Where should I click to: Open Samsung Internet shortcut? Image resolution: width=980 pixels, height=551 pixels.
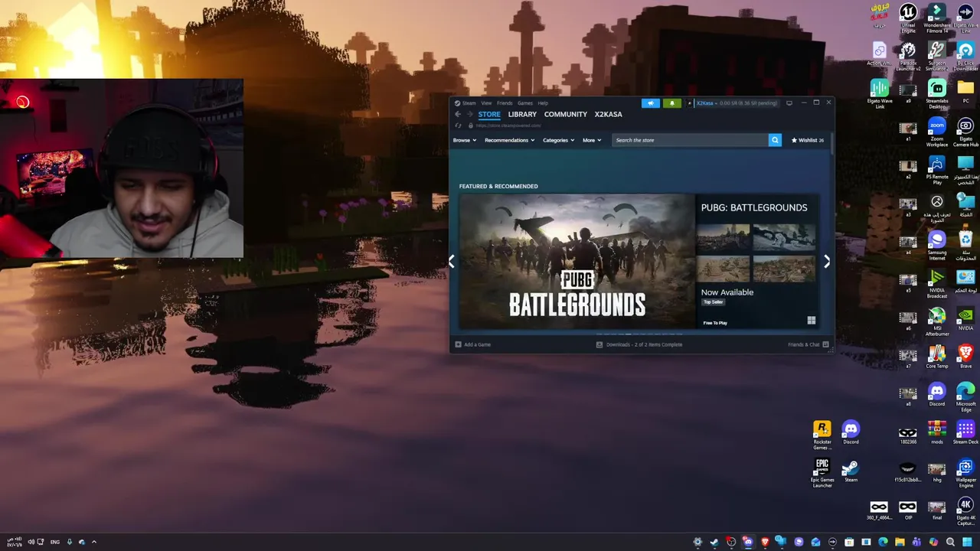(937, 246)
